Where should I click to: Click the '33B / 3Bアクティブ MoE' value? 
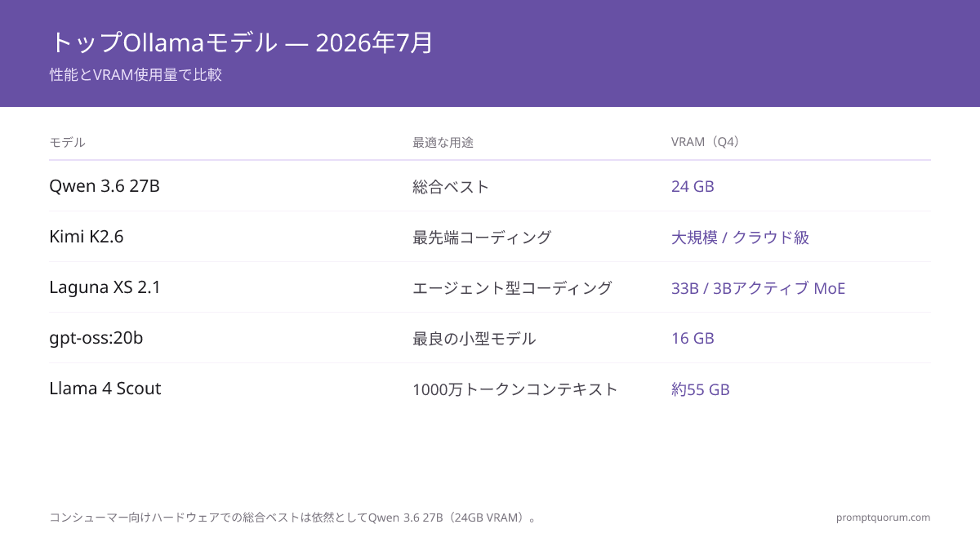point(759,288)
